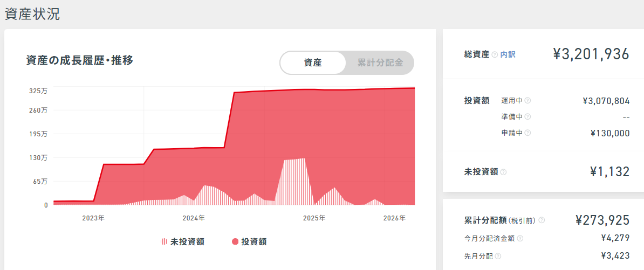Switch the chart to the 資産 view
644x270 pixels.
[313, 63]
